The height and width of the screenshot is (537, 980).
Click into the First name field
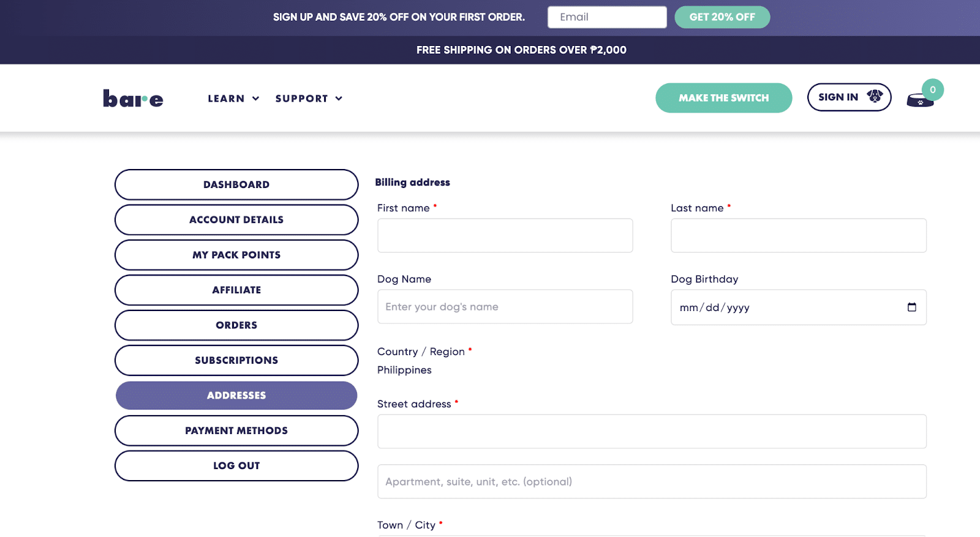pyautogui.click(x=505, y=236)
